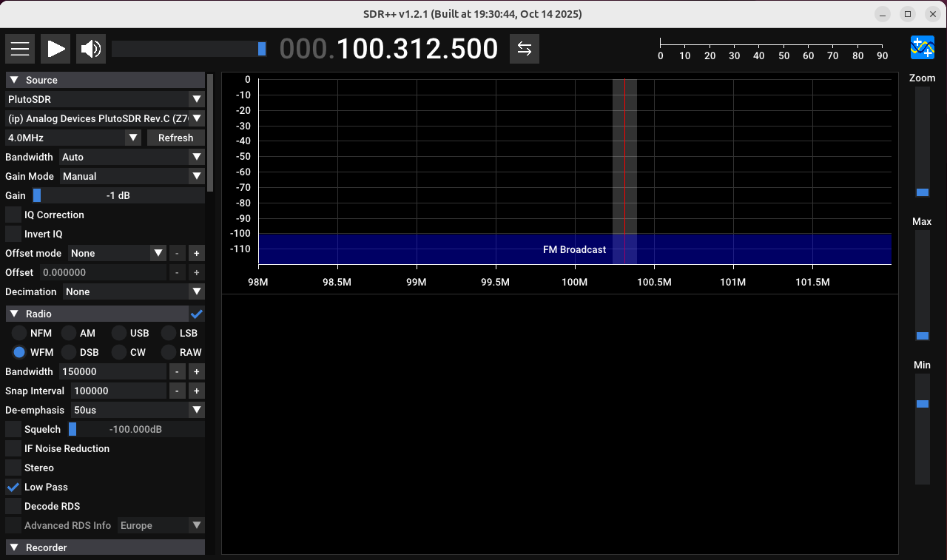Enable the Squelch
947x560 pixels.
point(13,429)
